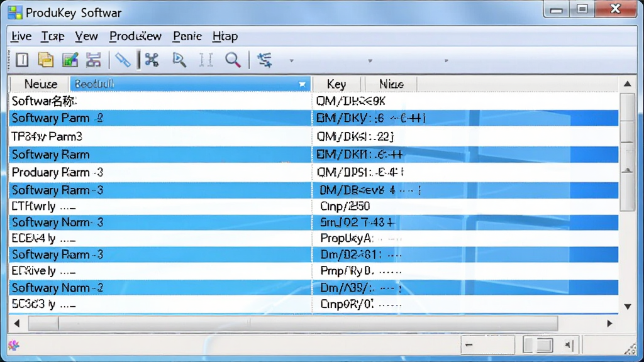644x362 pixels.
Task: Open the Htap menu
Action: [x=225, y=36]
